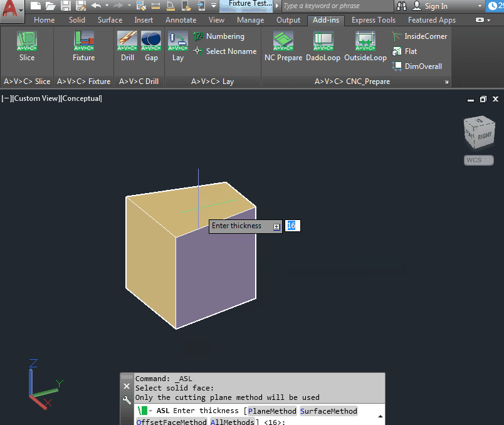Select the Drill tool
The height and width of the screenshot is (425, 504).
click(127, 46)
